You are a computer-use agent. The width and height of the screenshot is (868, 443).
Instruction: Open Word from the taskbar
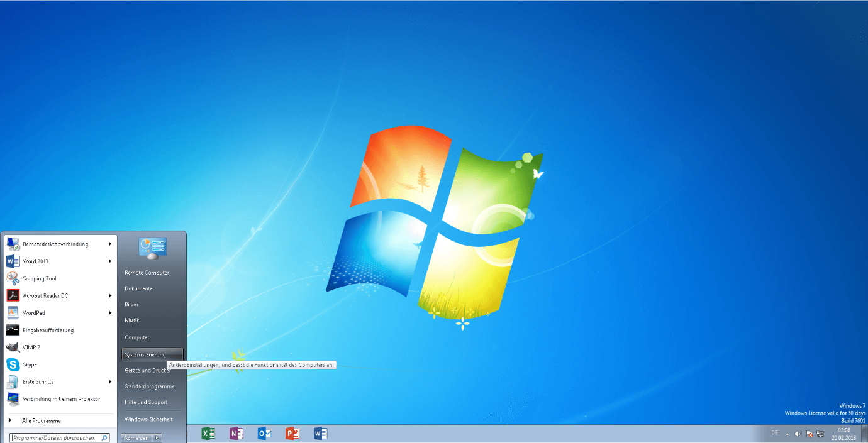[x=320, y=434]
